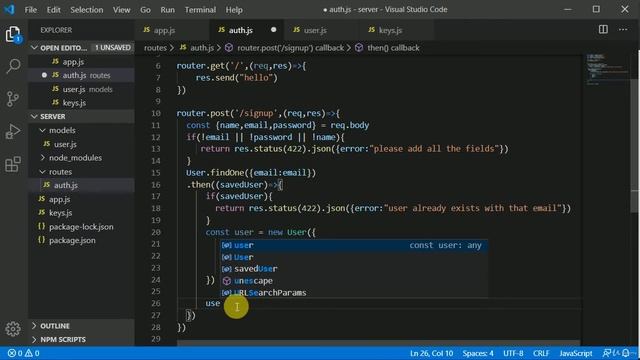The height and width of the screenshot is (360, 640).
Task: Open the Manage gear settings icon
Action: pyautogui.click(x=13, y=329)
